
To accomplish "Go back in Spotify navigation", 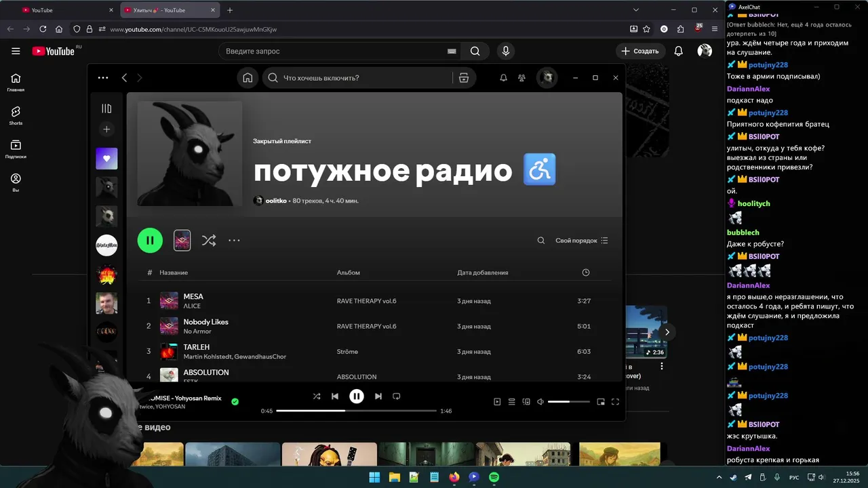I will (124, 78).
